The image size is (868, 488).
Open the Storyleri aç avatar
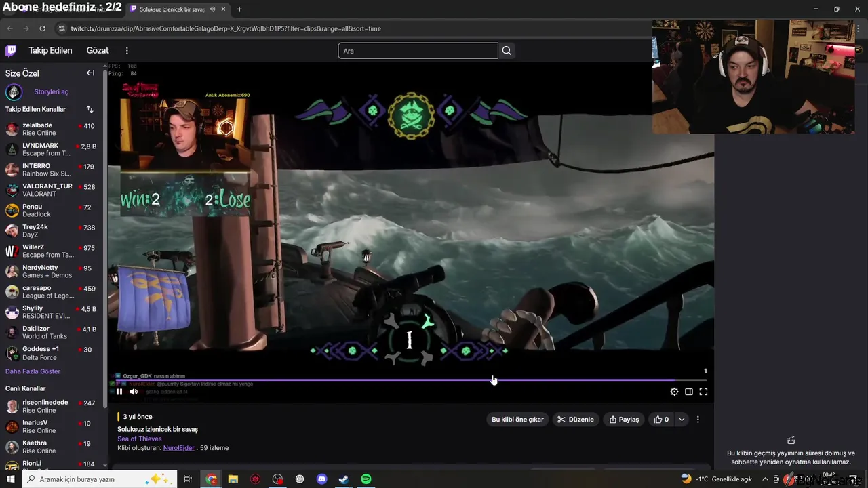(x=14, y=92)
